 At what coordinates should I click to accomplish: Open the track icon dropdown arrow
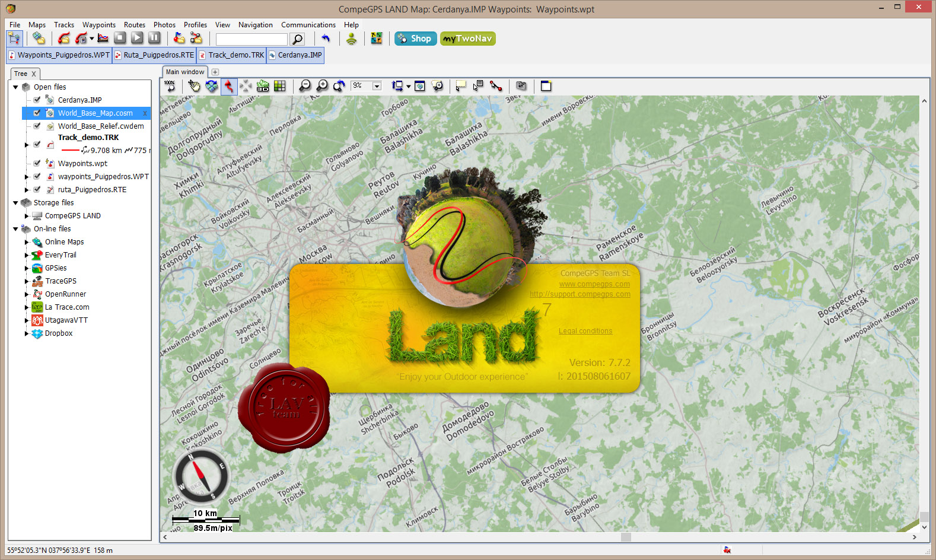(92, 39)
